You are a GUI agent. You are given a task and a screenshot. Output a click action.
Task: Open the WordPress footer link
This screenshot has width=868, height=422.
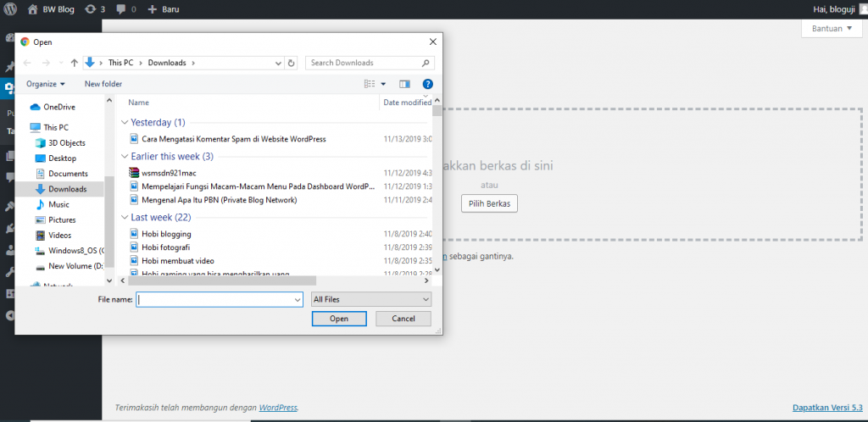(278, 408)
